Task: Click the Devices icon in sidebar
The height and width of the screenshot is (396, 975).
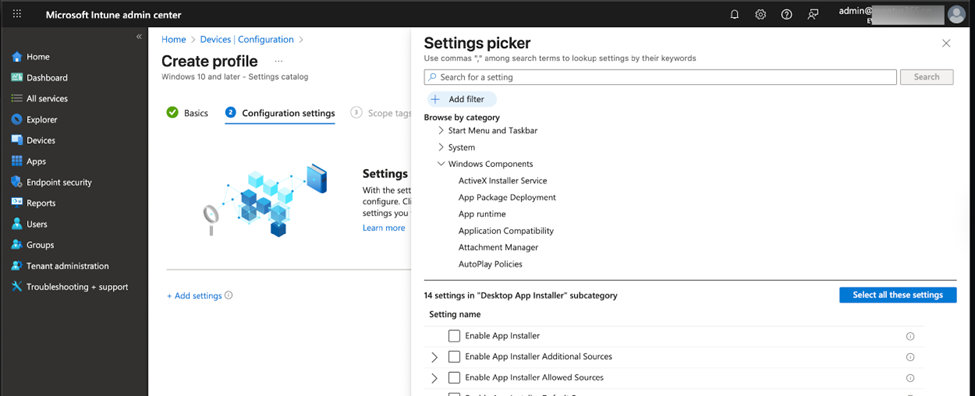Action: [x=17, y=140]
